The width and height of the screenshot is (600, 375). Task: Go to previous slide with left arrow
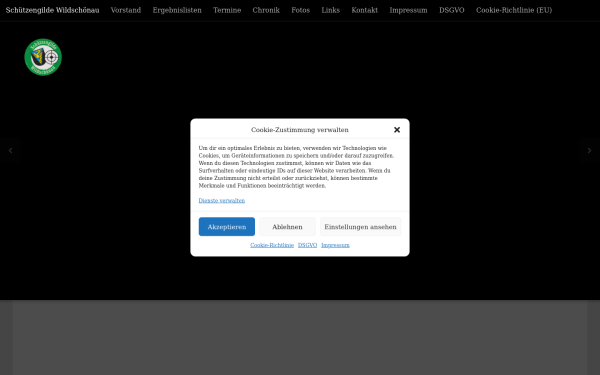click(x=10, y=150)
